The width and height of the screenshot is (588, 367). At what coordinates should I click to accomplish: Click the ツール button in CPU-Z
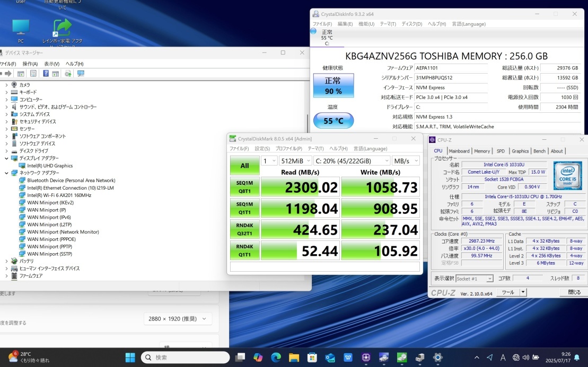click(508, 292)
